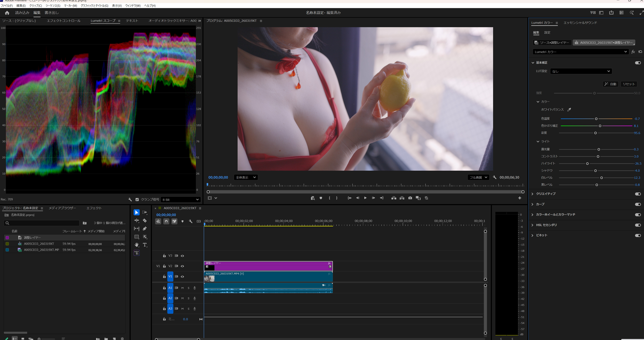This screenshot has width=644, height=340.
Task: Toggle timeline Snap magnet icon
Action: coord(166,221)
